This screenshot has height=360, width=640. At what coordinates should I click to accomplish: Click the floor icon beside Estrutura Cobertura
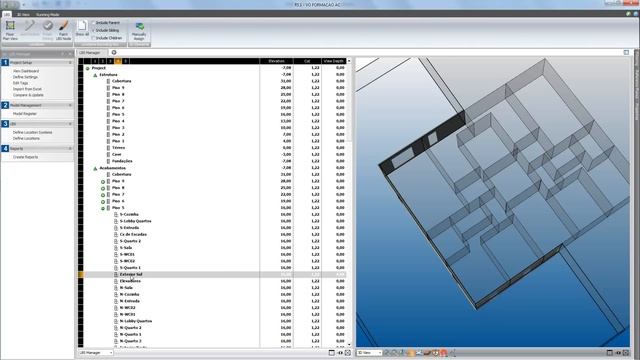tap(108, 81)
